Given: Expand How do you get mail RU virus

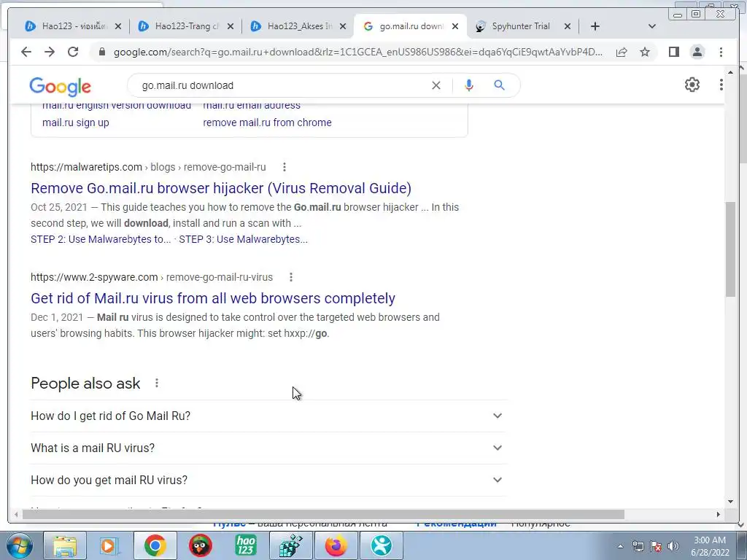Looking at the screenshot, I should [268, 480].
